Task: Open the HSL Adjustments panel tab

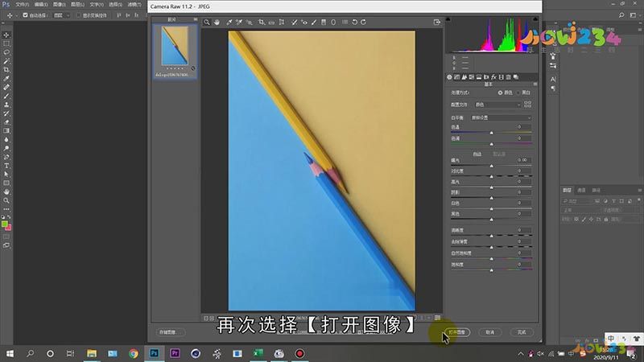Action: click(x=472, y=77)
